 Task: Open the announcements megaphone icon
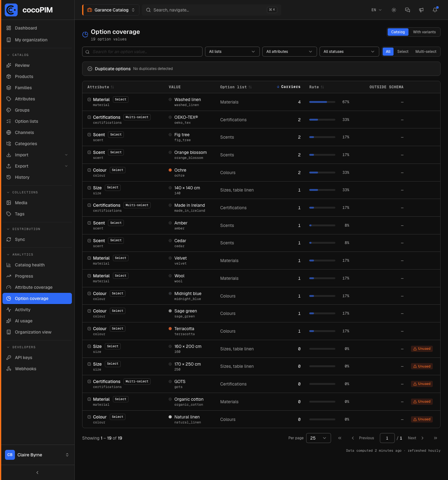point(421,10)
